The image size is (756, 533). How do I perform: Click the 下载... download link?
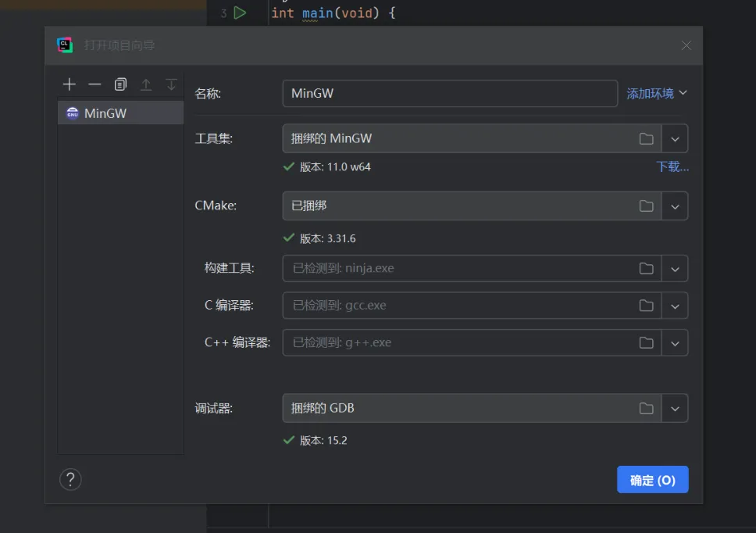point(672,167)
